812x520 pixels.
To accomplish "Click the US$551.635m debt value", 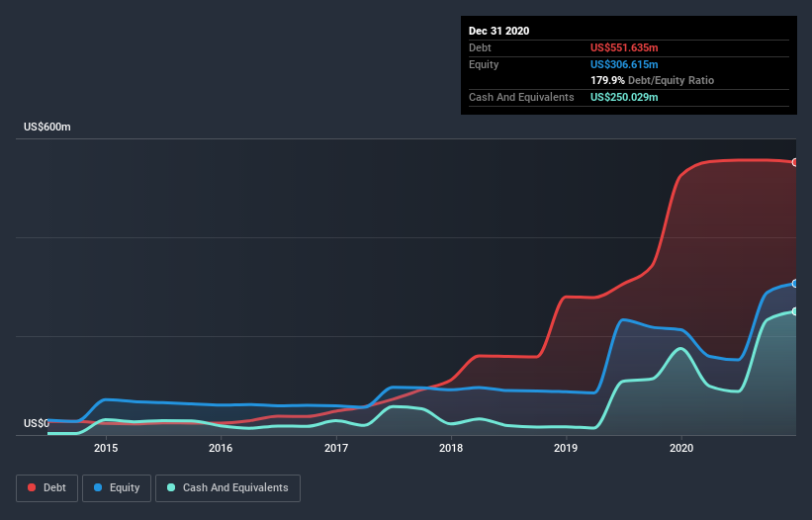I will pyautogui.click(x=624, y=47).
